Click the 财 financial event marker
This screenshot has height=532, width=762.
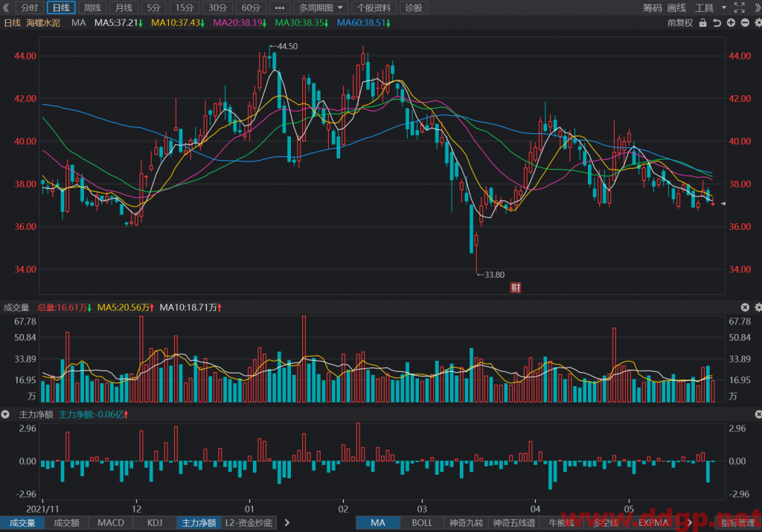click(x=515, y=288)
